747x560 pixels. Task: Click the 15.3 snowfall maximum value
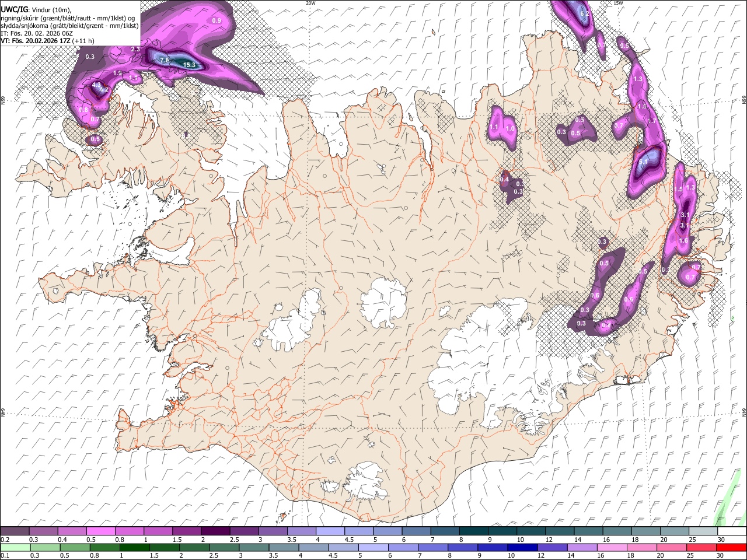(189, 65)
